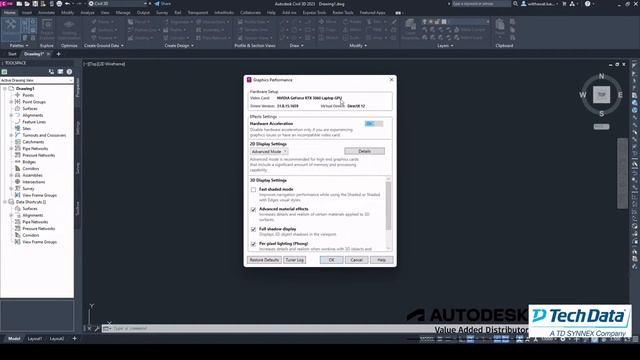Click the Save icon in quick access toolbar
The width and height of the screenshot is (640, 360).
(x=35, y=4)
